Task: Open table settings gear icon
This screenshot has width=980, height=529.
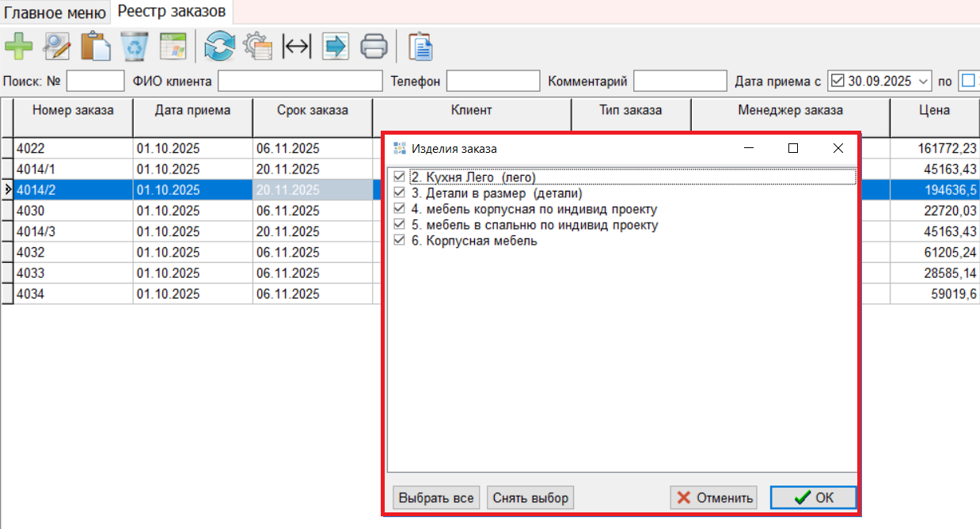Action: coord(258,46)
